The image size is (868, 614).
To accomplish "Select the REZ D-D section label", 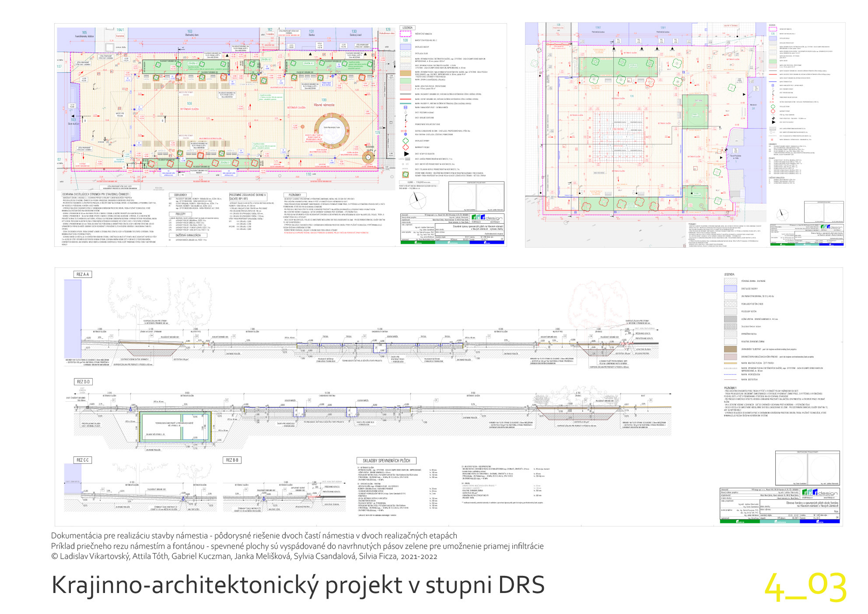I will [83, 382].
